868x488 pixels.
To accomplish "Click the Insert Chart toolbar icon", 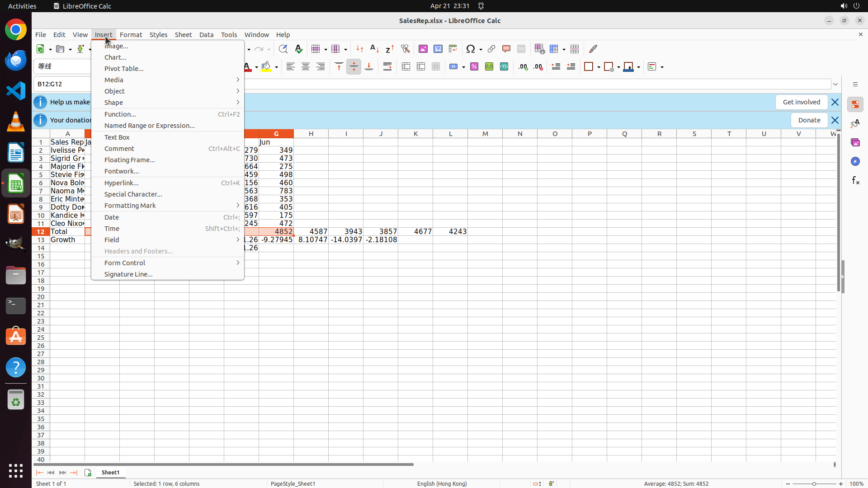I will click(438, 49).
